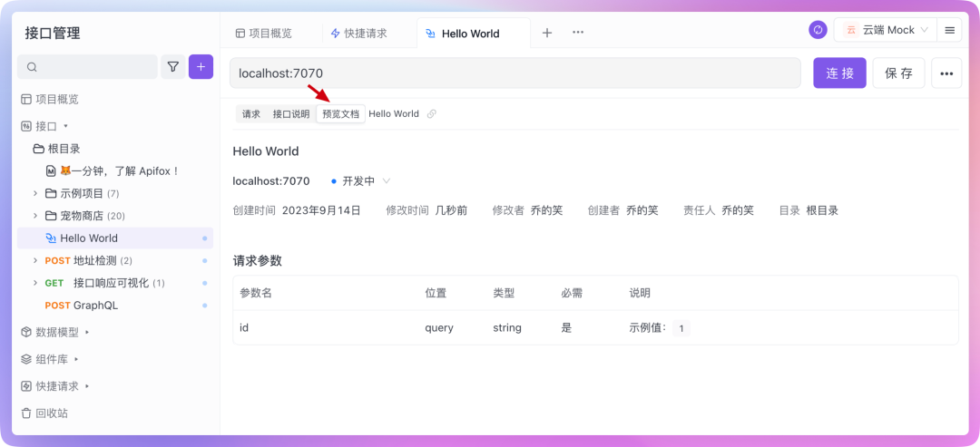Open the 开发中 status dropdown

[x=360, y=181]
